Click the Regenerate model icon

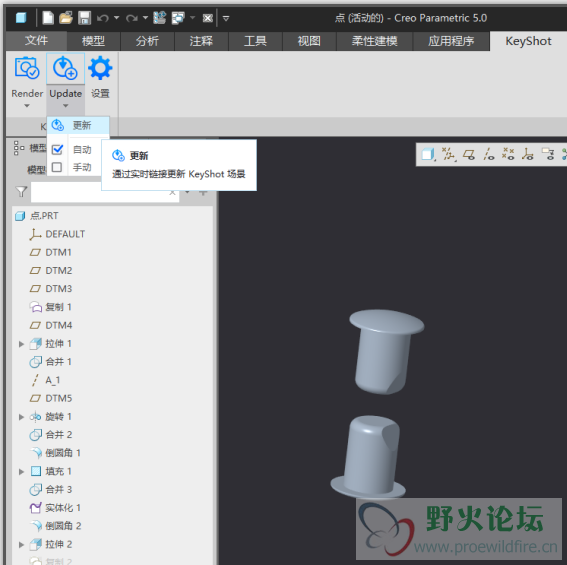point(159,18)
